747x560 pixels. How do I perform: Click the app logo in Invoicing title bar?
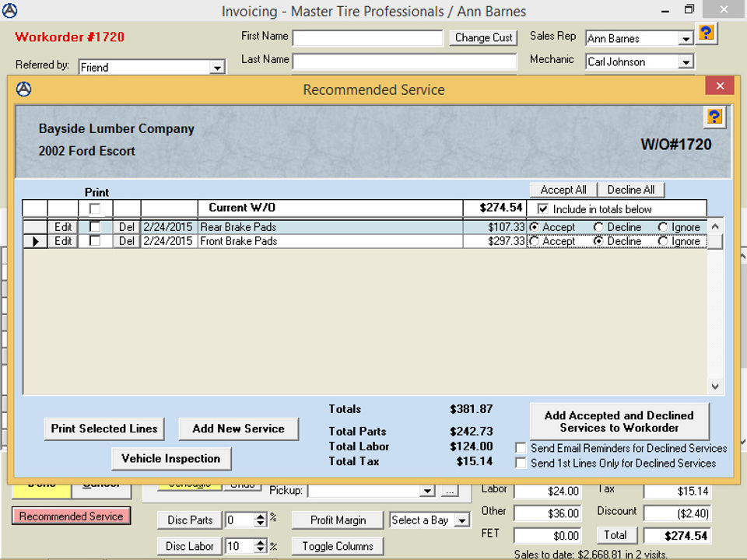click(x=9, y=10)
